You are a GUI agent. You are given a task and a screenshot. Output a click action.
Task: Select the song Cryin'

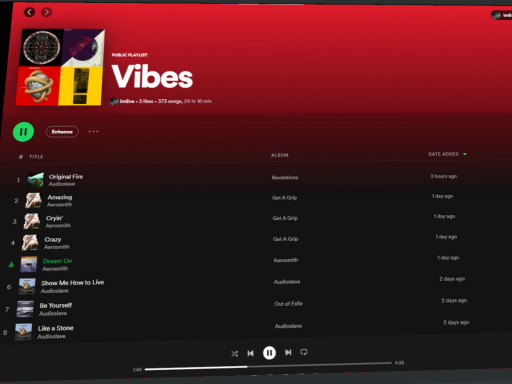pos(55,218)
